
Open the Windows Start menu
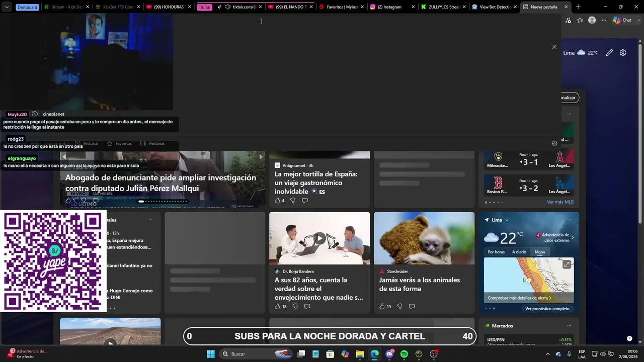pos(210,354)
